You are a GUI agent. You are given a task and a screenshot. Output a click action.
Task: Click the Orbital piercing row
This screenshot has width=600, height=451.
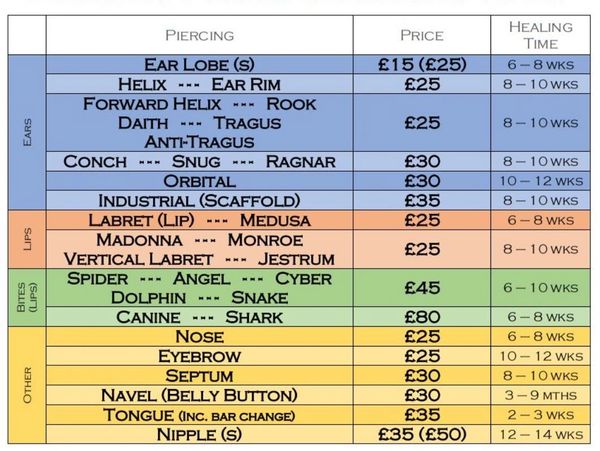[x=199, y=181]
